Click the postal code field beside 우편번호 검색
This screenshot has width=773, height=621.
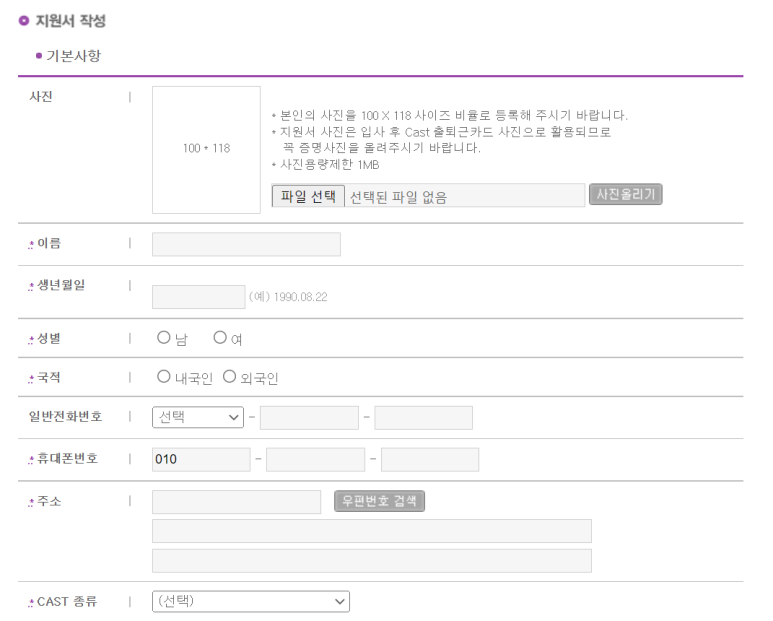point(237,502)
